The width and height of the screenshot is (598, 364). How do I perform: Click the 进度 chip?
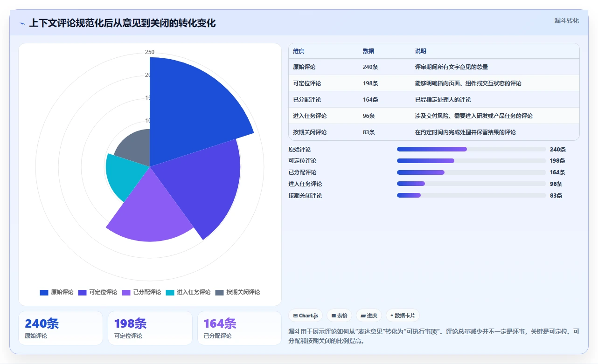click(369, 316)
